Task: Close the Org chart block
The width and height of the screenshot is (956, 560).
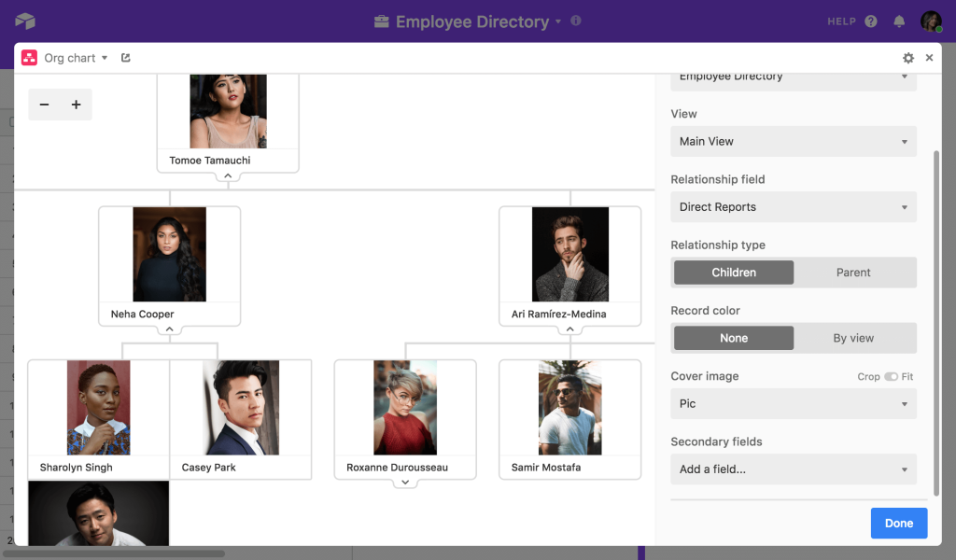Action: (929, 57)
